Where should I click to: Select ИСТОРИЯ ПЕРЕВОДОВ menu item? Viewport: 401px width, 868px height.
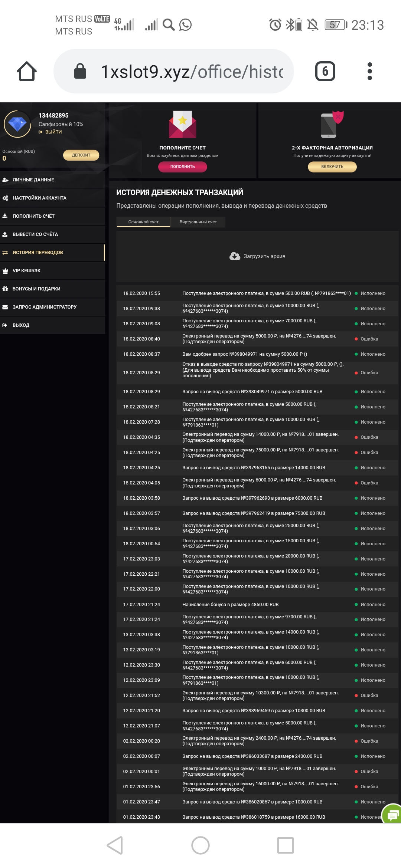click(52, 252)
